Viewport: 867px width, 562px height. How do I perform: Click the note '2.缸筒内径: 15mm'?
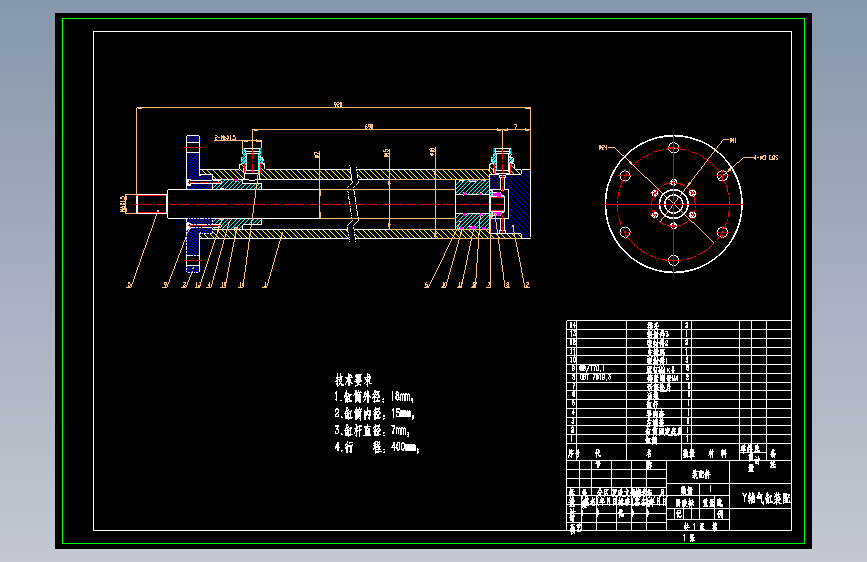pyautogui.click(x=374, y=413)
